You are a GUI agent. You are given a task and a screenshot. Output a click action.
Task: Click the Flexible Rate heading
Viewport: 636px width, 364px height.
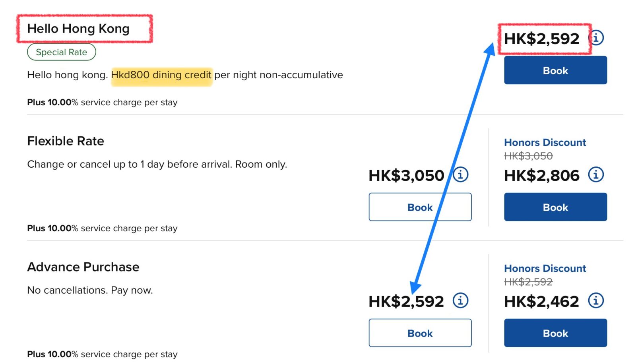[65, 141]
